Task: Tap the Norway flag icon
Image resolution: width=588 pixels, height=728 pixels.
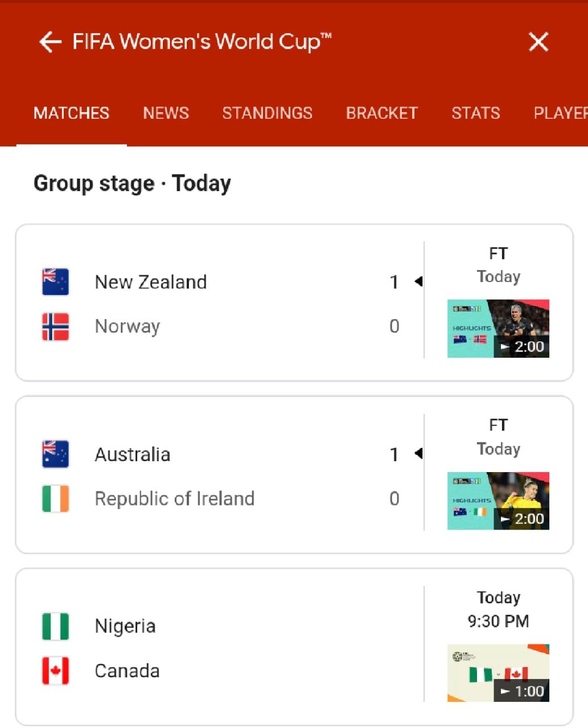Action: pyautogui.click(x=56, y=326)
